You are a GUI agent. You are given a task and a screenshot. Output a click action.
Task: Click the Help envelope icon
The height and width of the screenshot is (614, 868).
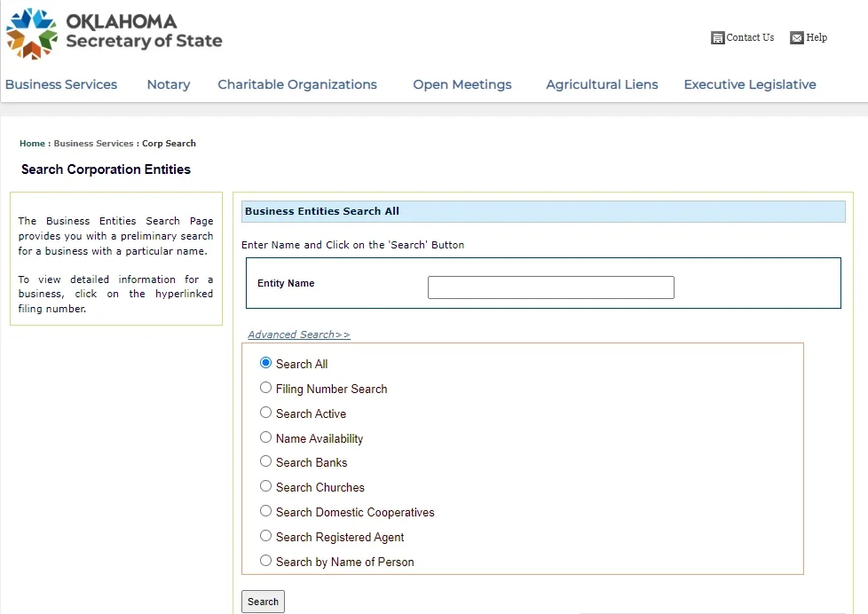tap(796, 38)
